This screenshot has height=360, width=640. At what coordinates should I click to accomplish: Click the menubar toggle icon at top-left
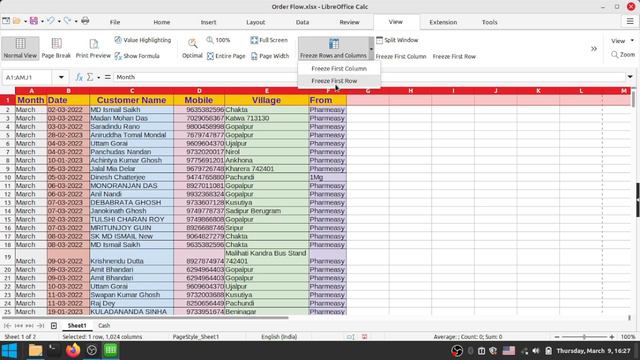pyautogui.click(x=6, y=20)
